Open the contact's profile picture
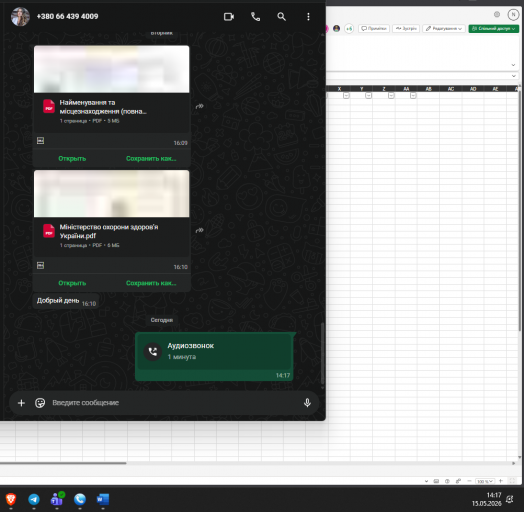Viewport: 524px width, 512px height. pyautogui.click(x=20, y=16)
